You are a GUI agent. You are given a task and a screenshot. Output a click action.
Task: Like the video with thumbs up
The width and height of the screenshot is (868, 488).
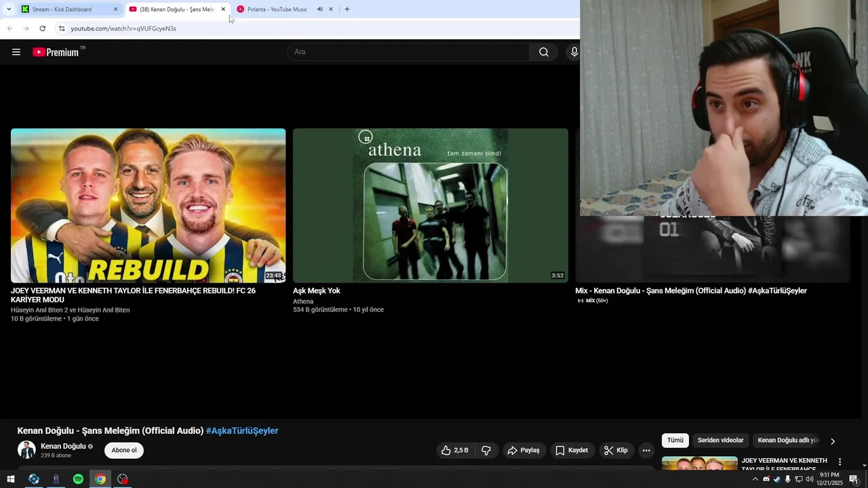pos(455,450)
